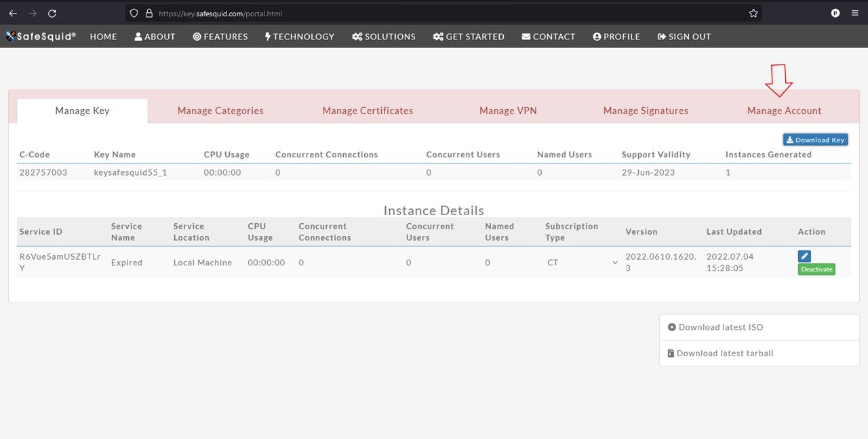The height and width of the screenshot is (439, 868).
Task: Click the Support Validity column header
Action: pos(656,155)
